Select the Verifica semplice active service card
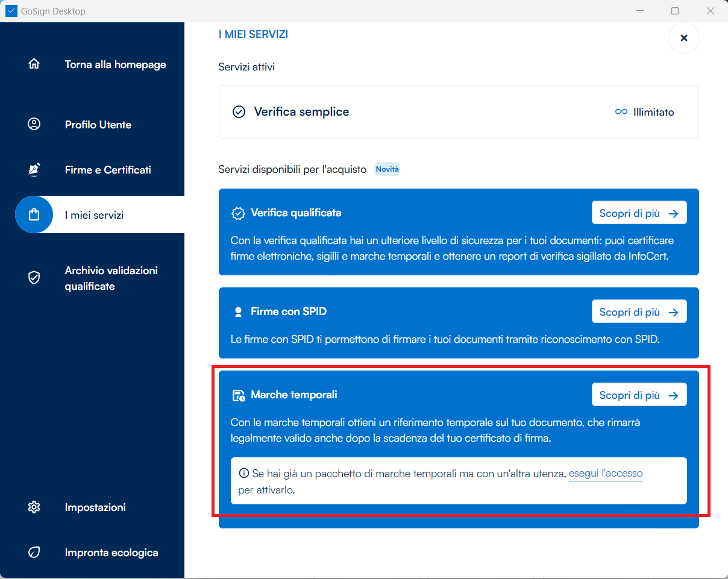Image resolution: width=728 pixels, height=579 pixels. tap(458, 112)
